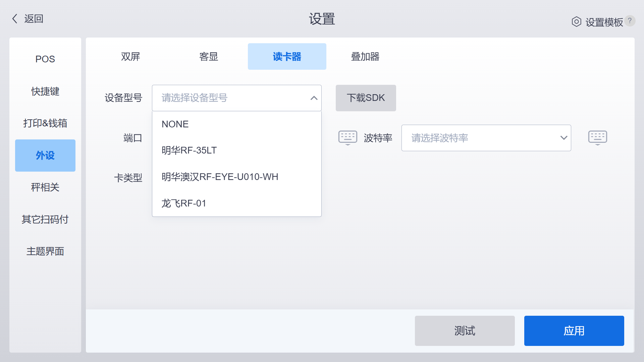Go to 快捷键 settings in sidebar
This screenshot has width=644, height=362.
click(45, 91)
